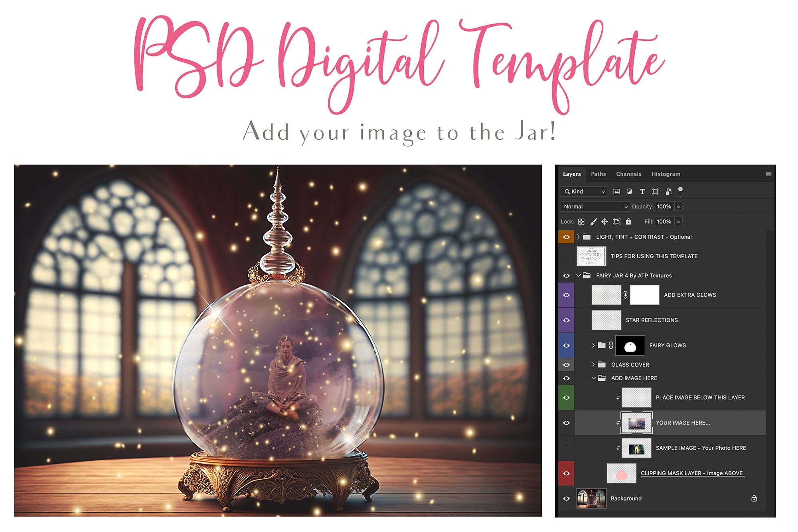The height and width of the screenshot is (532, 798).
Task: Click lock image pixels brush icon
Action: point(593,222)
